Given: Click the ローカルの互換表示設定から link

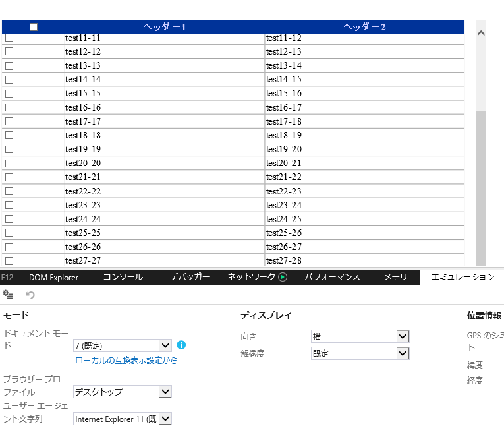Looking at the screenshot, I should 126,360.
